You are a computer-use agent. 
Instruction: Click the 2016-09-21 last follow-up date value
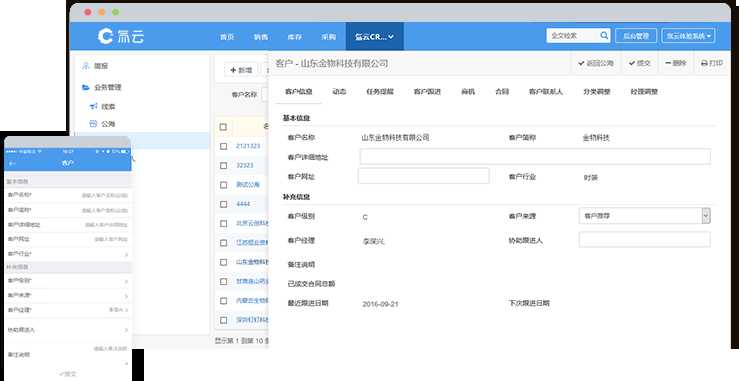tap(380, 304)
